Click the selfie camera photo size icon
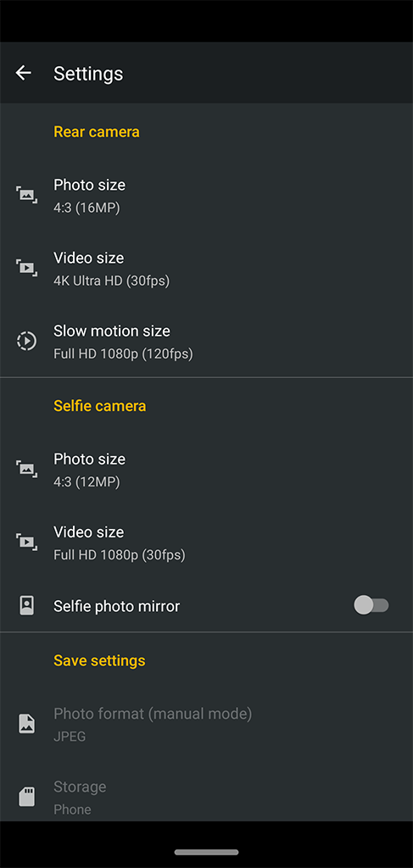The width and height of the screenshot is (413, 868). pos(26,469)
